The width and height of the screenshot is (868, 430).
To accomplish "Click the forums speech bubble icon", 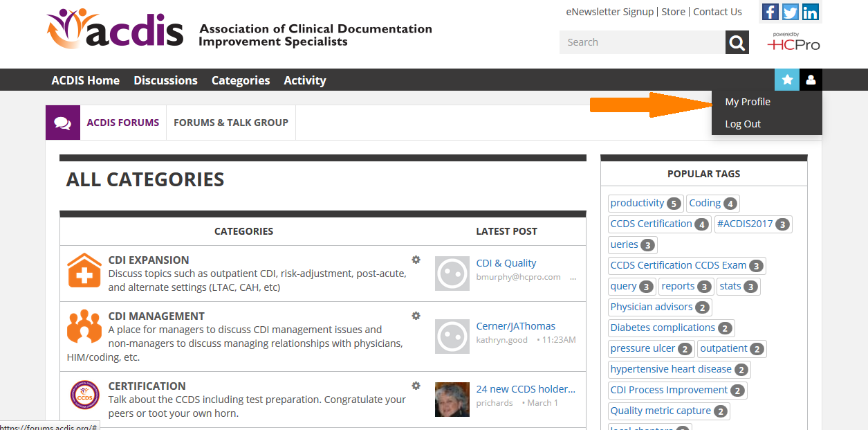I will pyautogui.click(x=62, y=122).
